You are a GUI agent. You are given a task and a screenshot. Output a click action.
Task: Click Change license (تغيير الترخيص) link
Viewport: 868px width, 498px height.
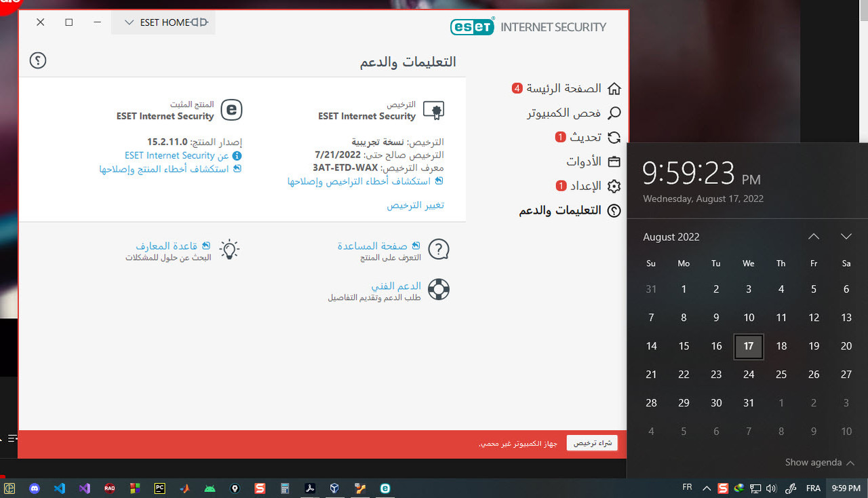pos(416,205)
